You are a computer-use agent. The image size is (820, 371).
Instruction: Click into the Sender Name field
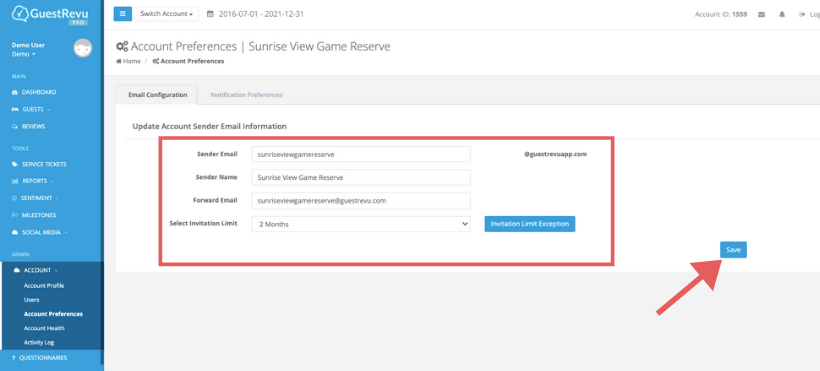point(361,177)
